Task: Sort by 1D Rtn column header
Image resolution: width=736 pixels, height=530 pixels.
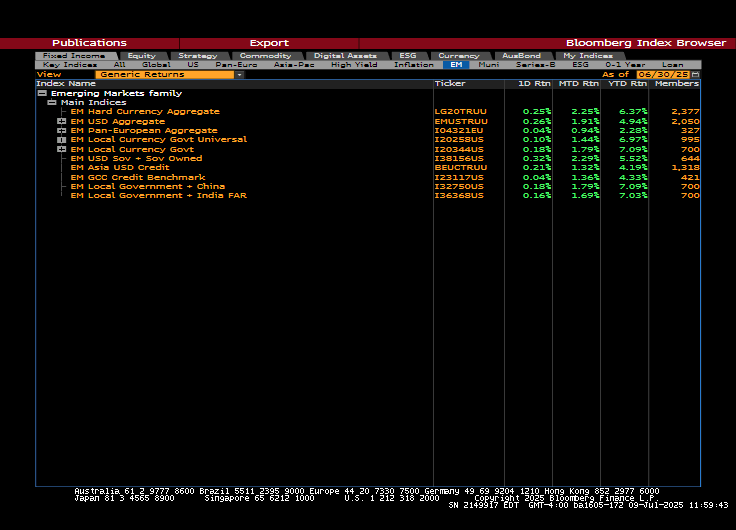Action: (534, 84)
